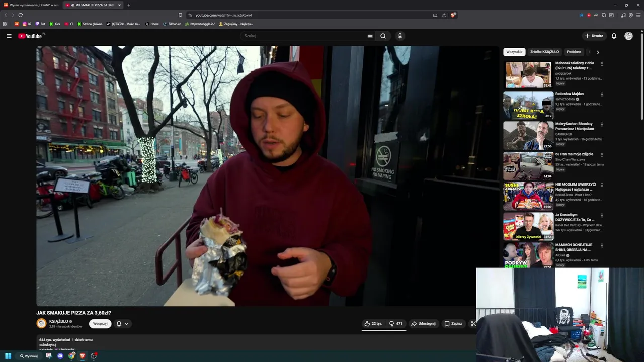Open the KSIĄŻULO channel avatar
Screen dimensions: 644x362
tap(41, 323)
